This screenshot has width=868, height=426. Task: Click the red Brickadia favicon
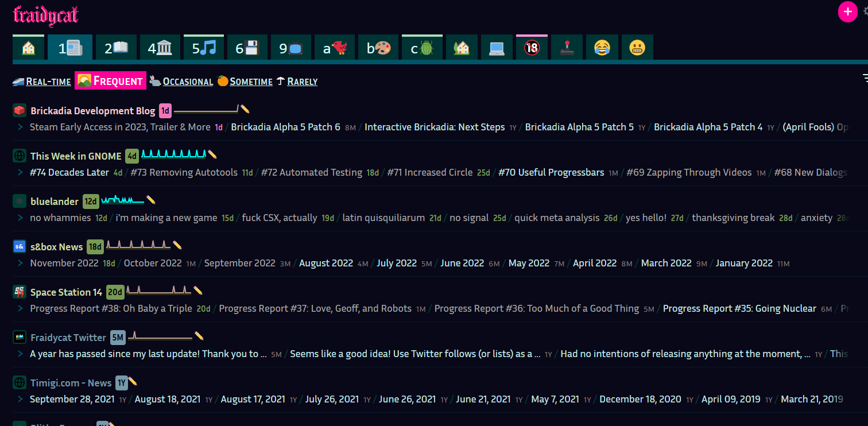[x=20, y=110]
